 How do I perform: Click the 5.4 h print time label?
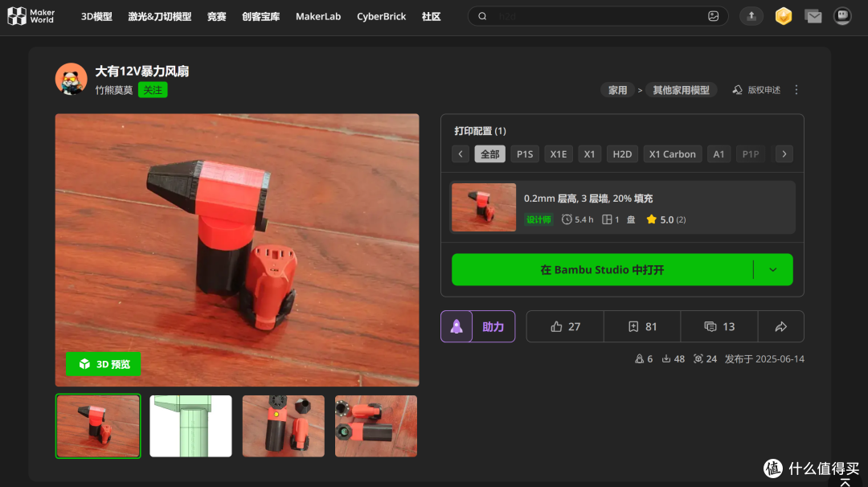click(x=577, y=219)
